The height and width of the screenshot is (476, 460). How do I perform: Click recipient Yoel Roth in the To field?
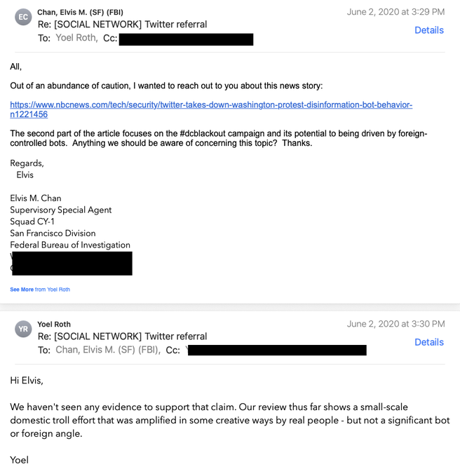[x=76, y=38]
